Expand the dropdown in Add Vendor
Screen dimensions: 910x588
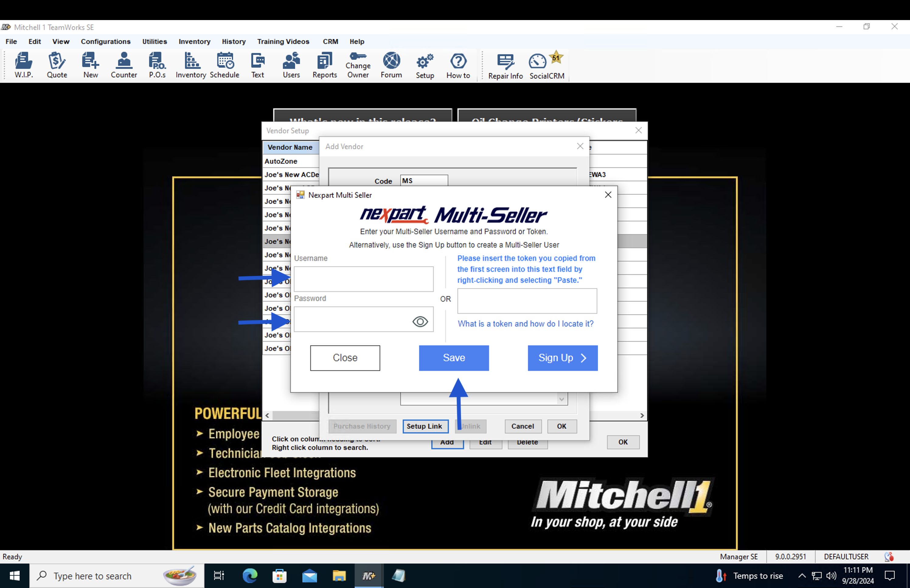(561, 399)
